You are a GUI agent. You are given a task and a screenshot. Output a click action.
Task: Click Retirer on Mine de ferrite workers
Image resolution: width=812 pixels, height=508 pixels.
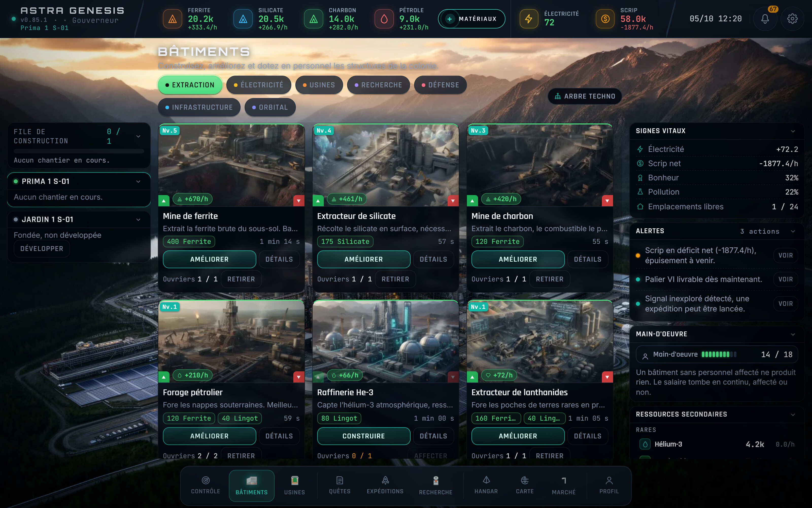241,279
